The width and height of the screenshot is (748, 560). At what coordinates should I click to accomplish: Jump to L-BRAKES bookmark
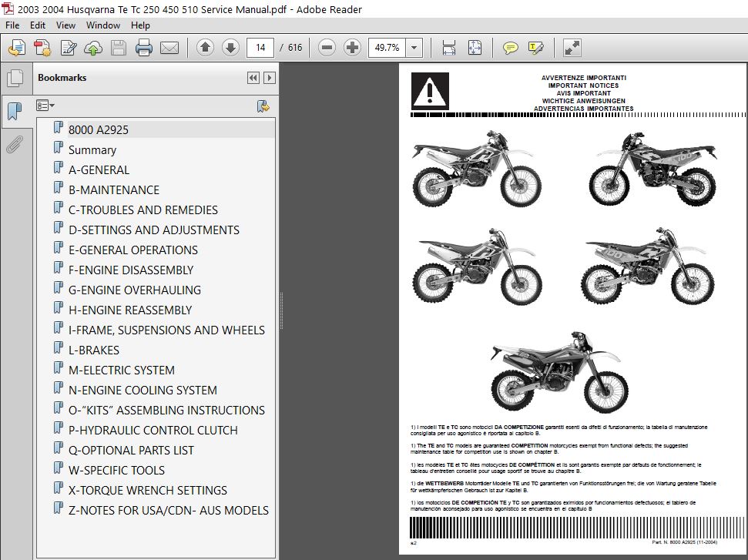tap(94, 350)
